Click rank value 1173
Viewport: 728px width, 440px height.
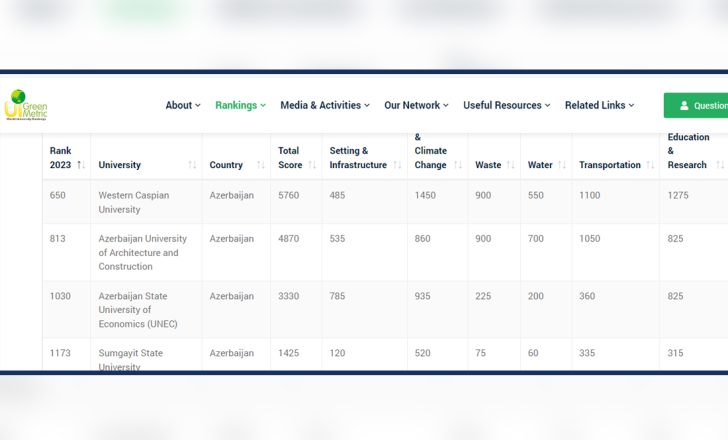(60, 353)
